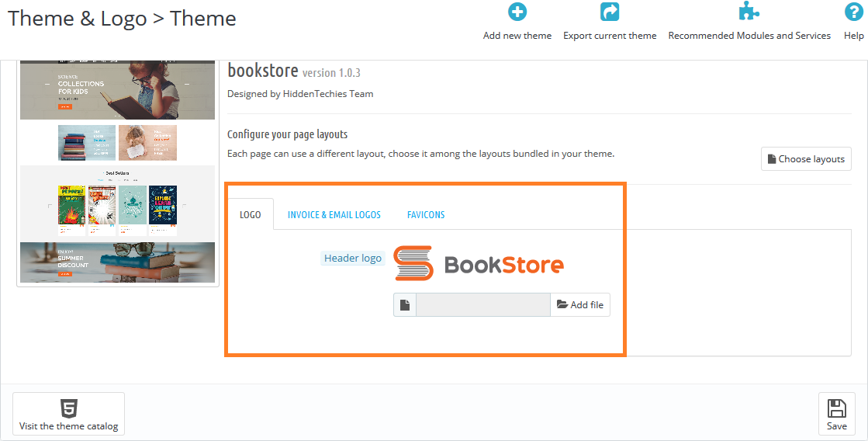Click the file icon beside the upload field

[405, 304]
